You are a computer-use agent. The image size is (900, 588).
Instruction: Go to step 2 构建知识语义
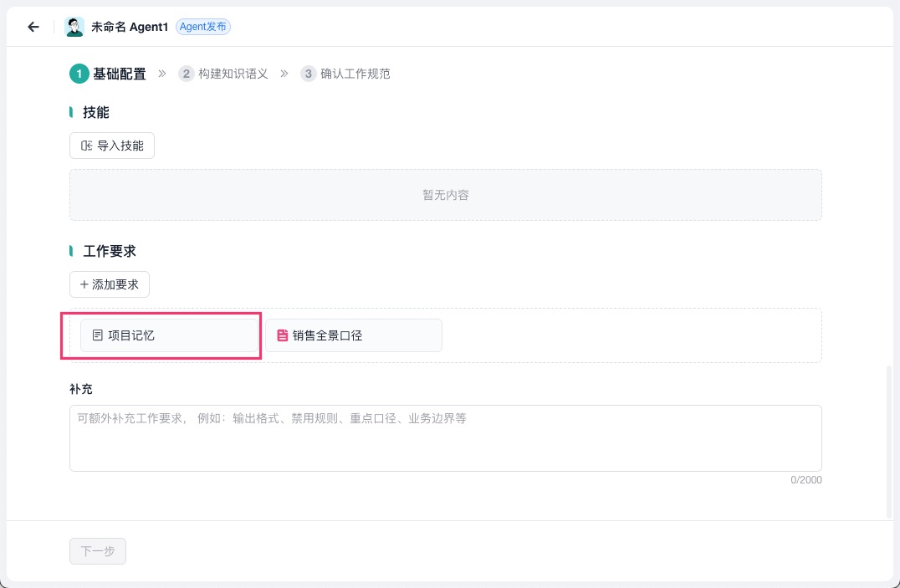pos(223,74)
